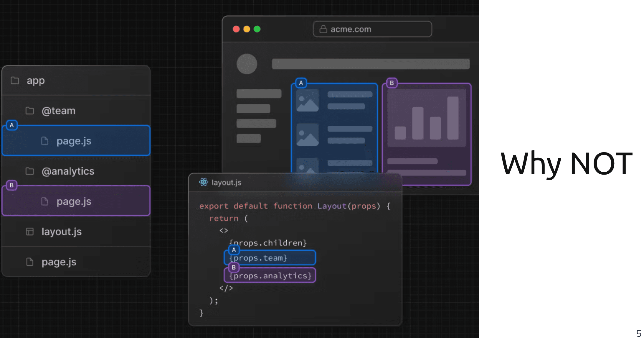Click the green maximize dot of browser window

pos(257,29)
